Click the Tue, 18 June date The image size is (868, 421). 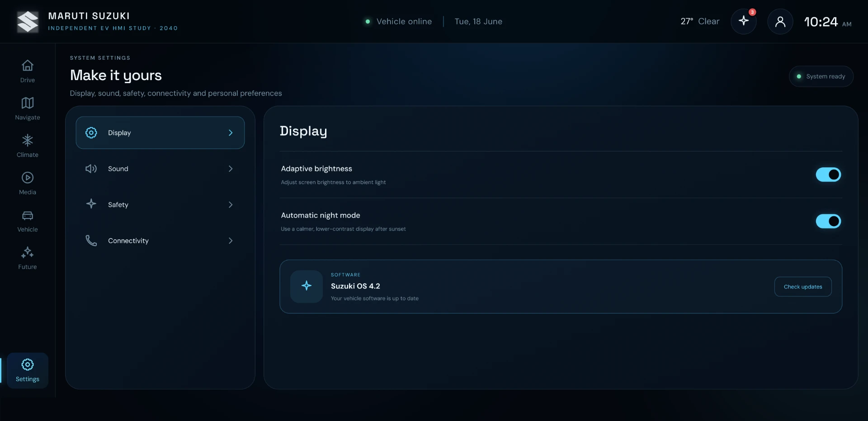pos(478,21)
